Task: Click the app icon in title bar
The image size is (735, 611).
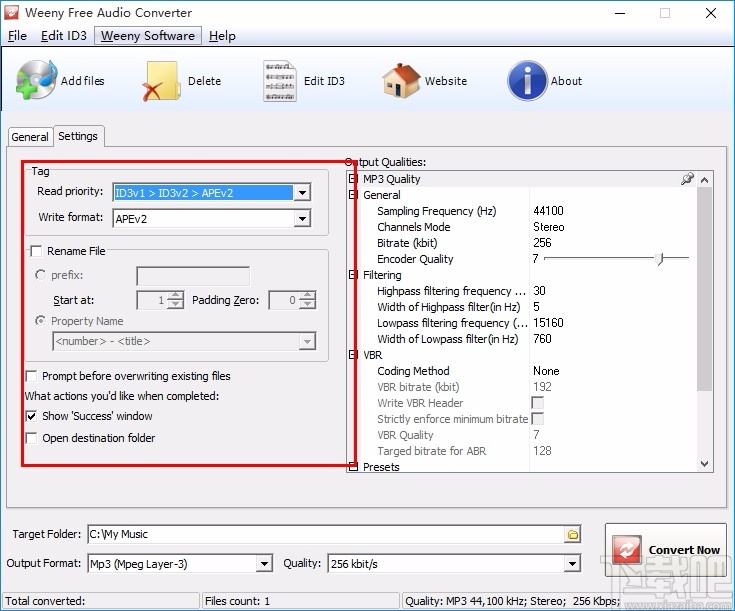Action: click(11, 13)
